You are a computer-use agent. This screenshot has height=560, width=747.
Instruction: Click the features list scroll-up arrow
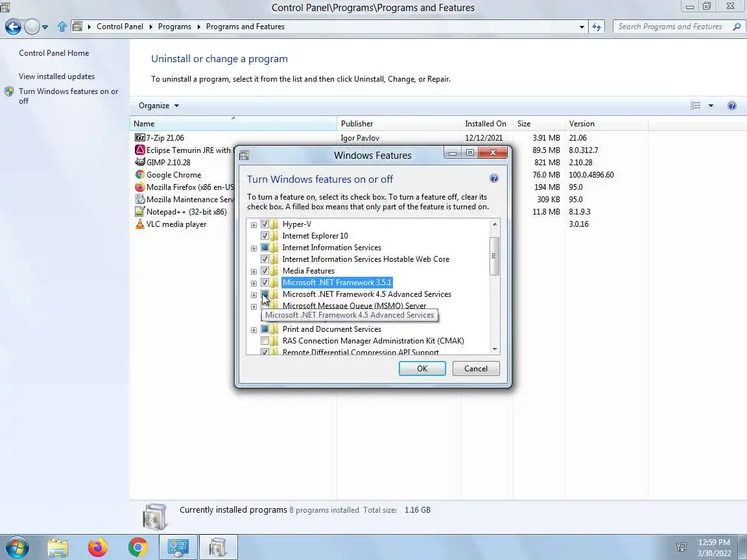[x=494, y=224]
